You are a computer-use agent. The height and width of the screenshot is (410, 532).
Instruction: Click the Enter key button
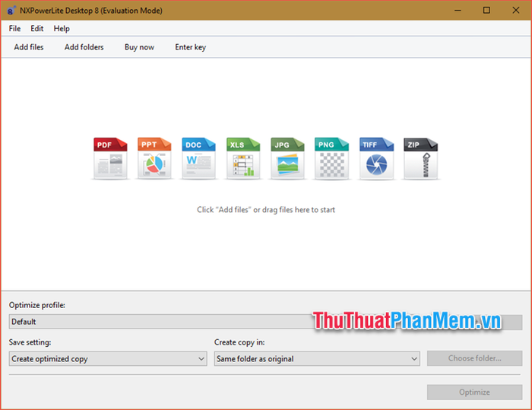click(190, 47)
